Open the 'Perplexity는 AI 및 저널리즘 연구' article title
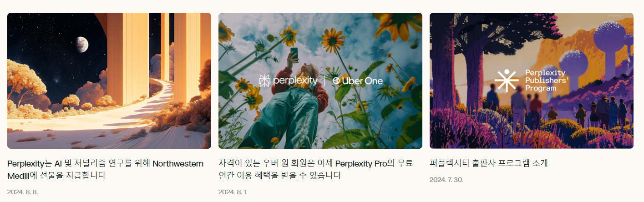Image resolution: width=644 pixels, height=202 pixels. tap(105, 169)
